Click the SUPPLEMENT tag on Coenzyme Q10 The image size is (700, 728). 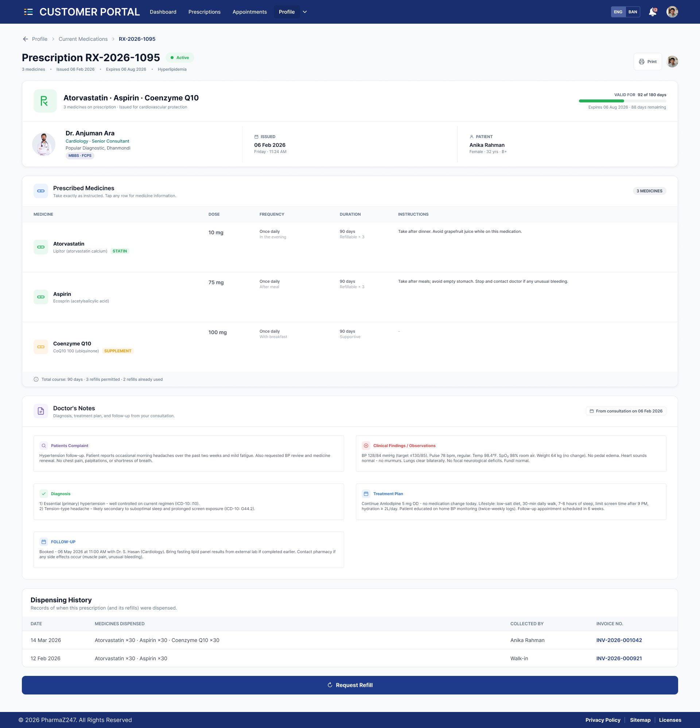pyautogui.click(x=117, y=351)
